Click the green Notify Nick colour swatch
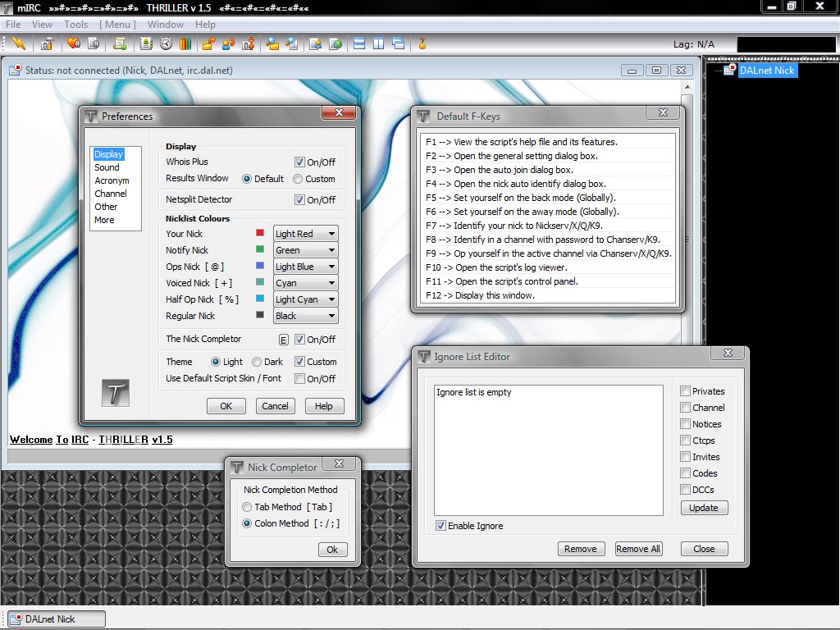This screenshot has height=630, width=840. pyautogui.click(x=260, y=249)
